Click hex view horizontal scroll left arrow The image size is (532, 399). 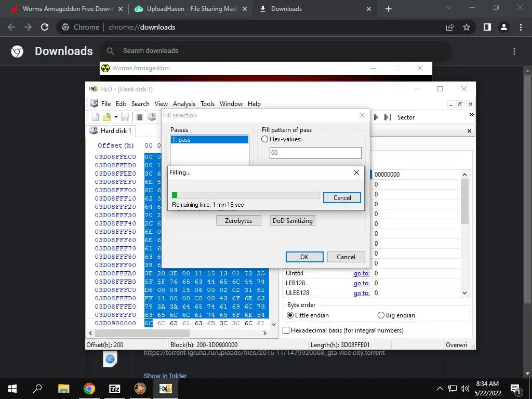[x=90, y=333]
